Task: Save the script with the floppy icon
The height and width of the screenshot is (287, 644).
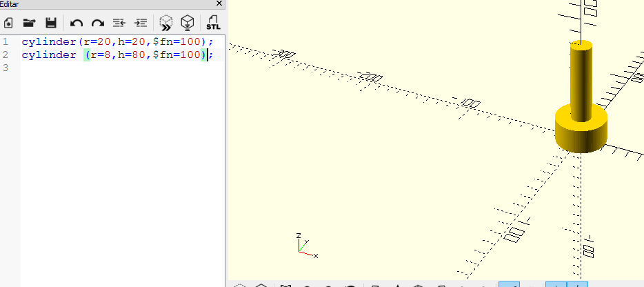Action: (x=50, y=23)
